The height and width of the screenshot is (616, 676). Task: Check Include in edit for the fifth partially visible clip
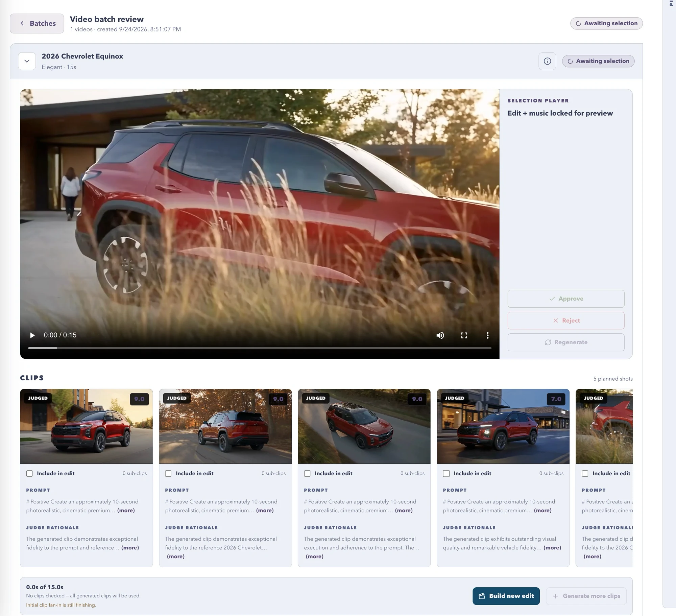tap(585, 473)
